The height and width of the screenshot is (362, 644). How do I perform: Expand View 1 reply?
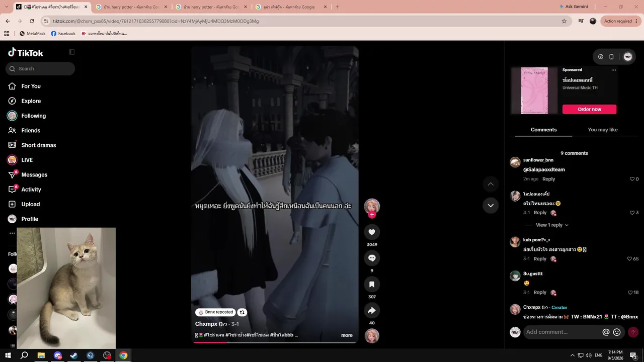(x=551, y=225)
